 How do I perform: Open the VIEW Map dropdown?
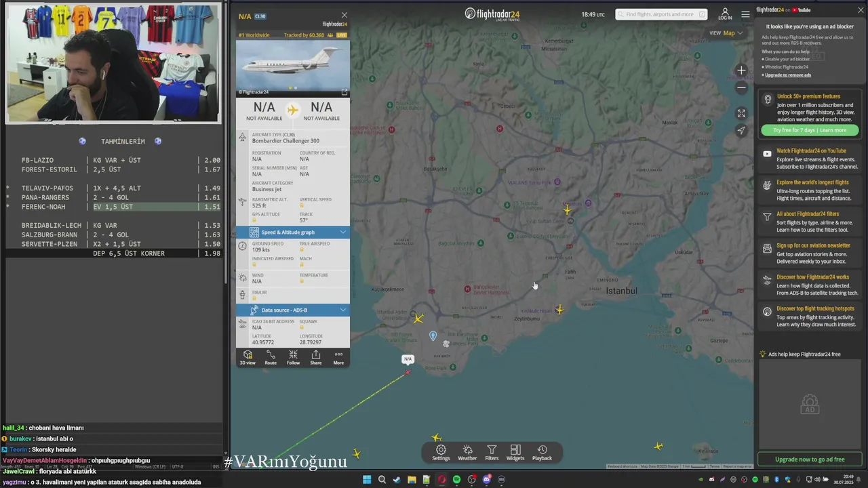click(x=726, y=33)
